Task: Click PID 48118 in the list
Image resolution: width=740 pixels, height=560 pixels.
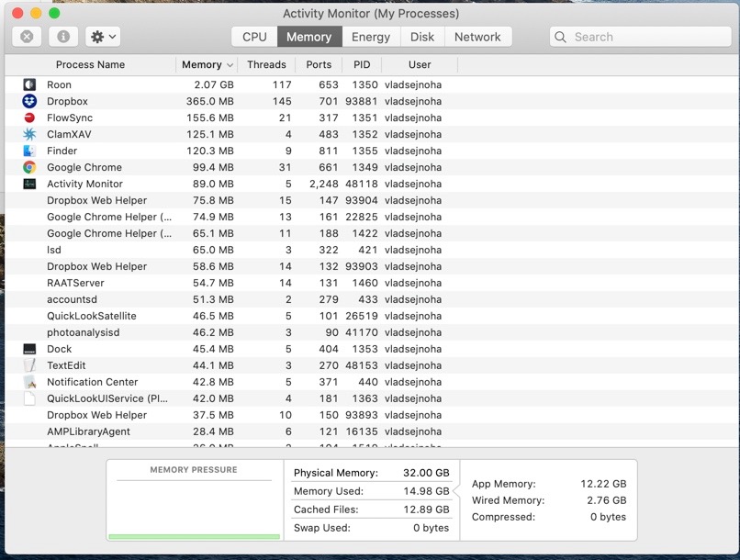Action: (361, 184)
